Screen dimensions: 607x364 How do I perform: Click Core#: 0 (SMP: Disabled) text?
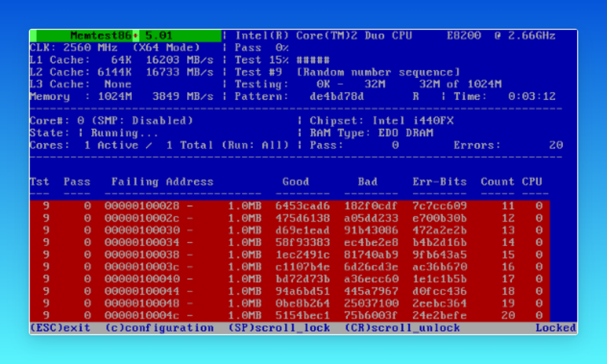pyautogui.click(x=111, y=121)
